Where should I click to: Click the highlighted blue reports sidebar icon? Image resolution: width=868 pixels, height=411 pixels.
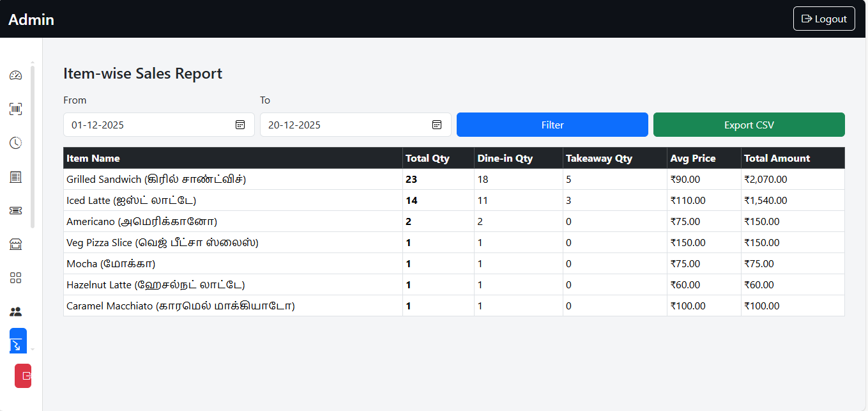(17, 341)
